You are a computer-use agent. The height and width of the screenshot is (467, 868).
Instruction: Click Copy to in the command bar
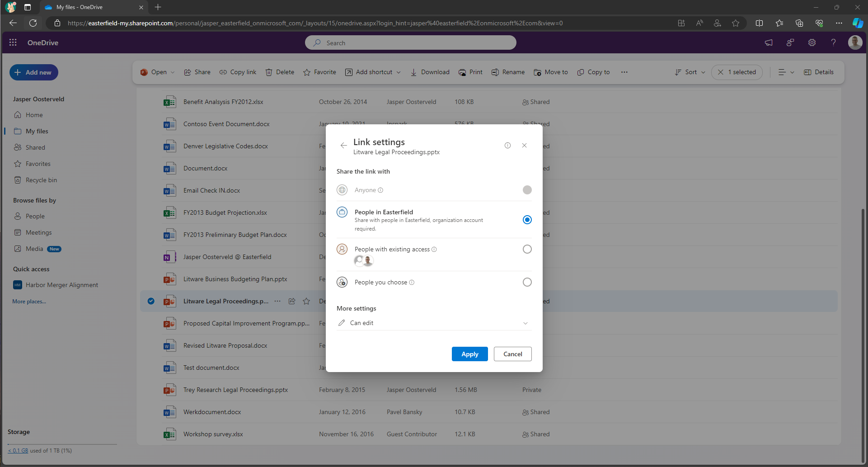tap(593, 72)
